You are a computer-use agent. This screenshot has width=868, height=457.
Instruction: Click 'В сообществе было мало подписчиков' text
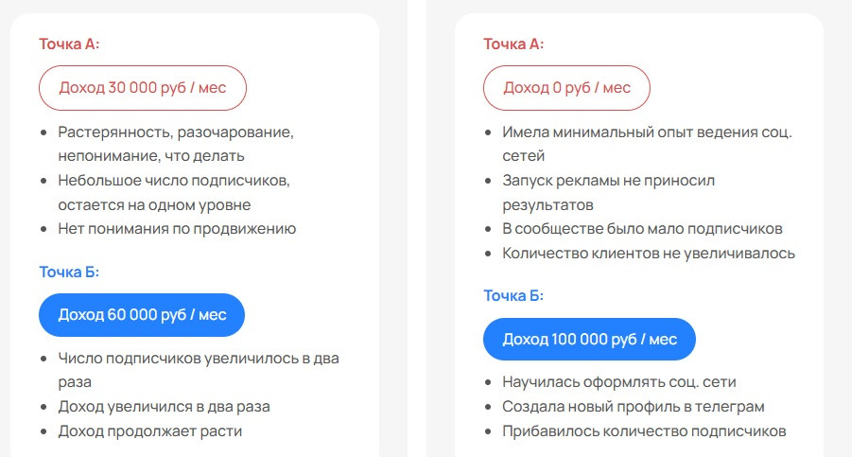tap(642, 228)
